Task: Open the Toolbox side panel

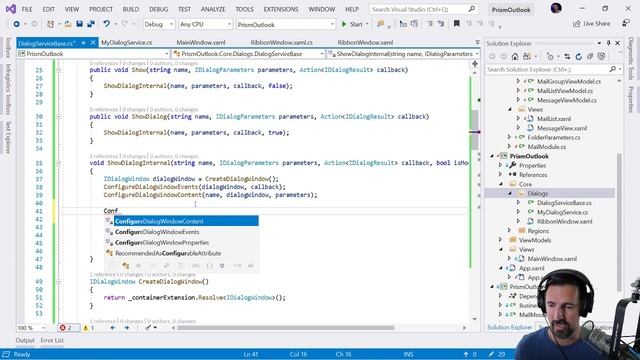Action: pyautogui.click(x=8, y=48)
